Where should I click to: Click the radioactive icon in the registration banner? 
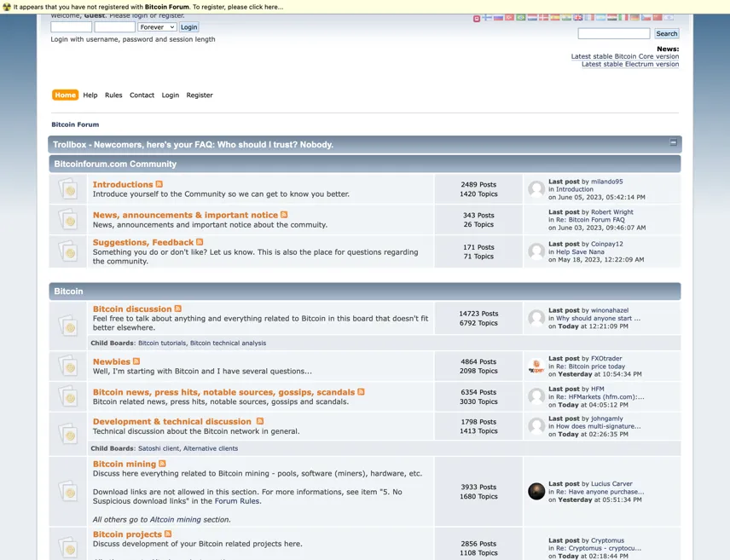[x=7, y=7]
